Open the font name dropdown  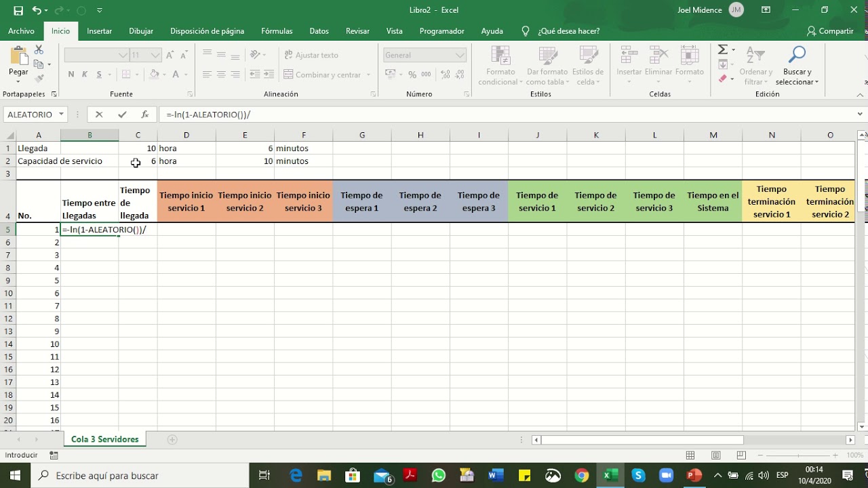click(123, 55)
